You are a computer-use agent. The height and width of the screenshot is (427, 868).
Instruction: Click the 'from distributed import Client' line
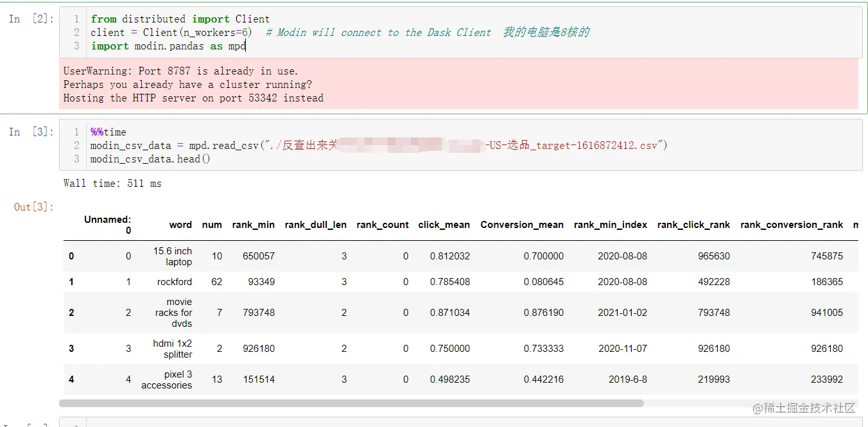pos(180,19)
